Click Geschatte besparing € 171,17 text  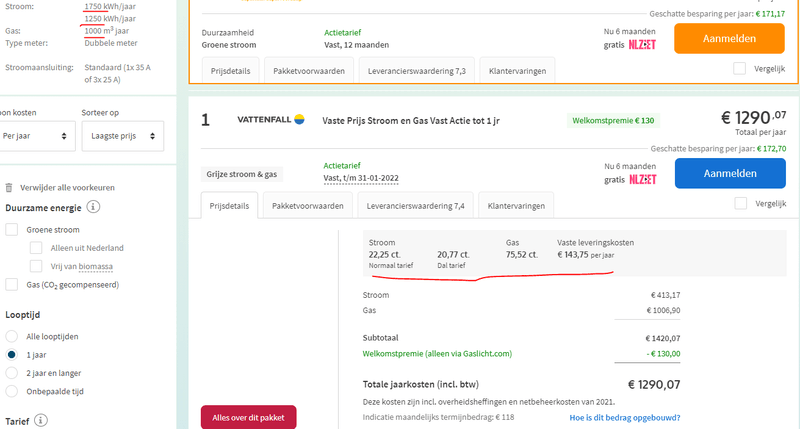click(717, 14)
